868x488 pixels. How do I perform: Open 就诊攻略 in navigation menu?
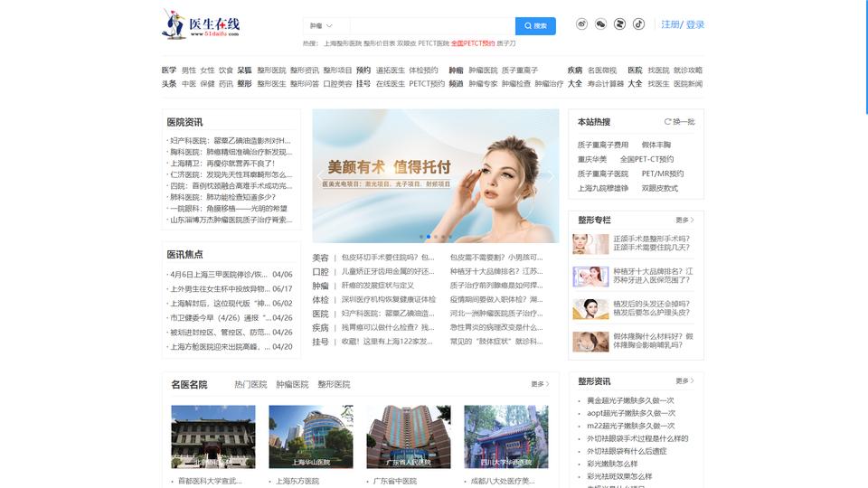(x=687, y=70)
